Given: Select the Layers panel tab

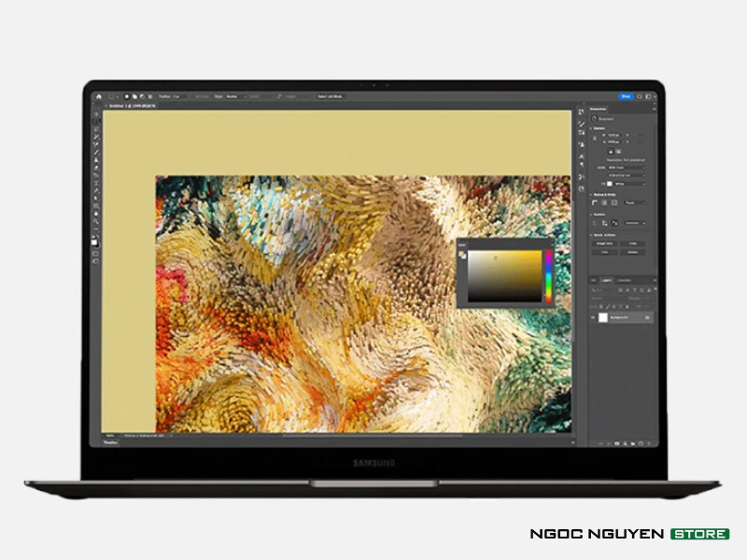Looking at the screenshot, I should (605, 280).
